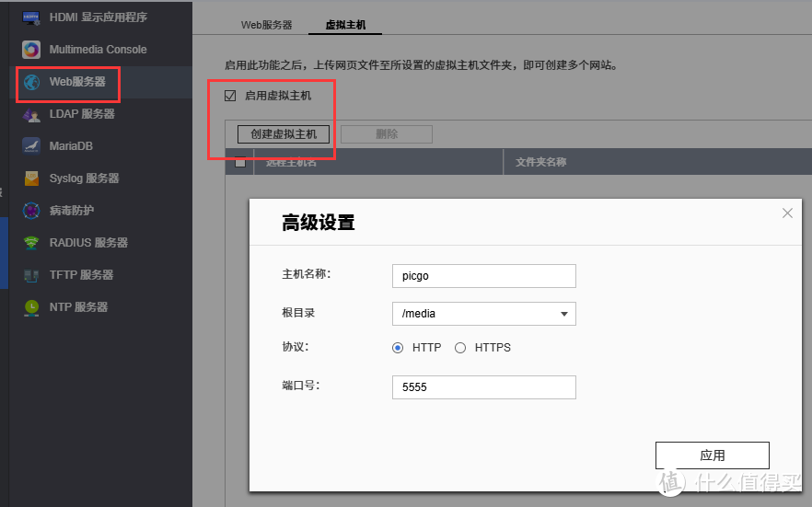Open the 病毒防护 icon
This screenshot has width=812, height=507.
coord(31,211)
